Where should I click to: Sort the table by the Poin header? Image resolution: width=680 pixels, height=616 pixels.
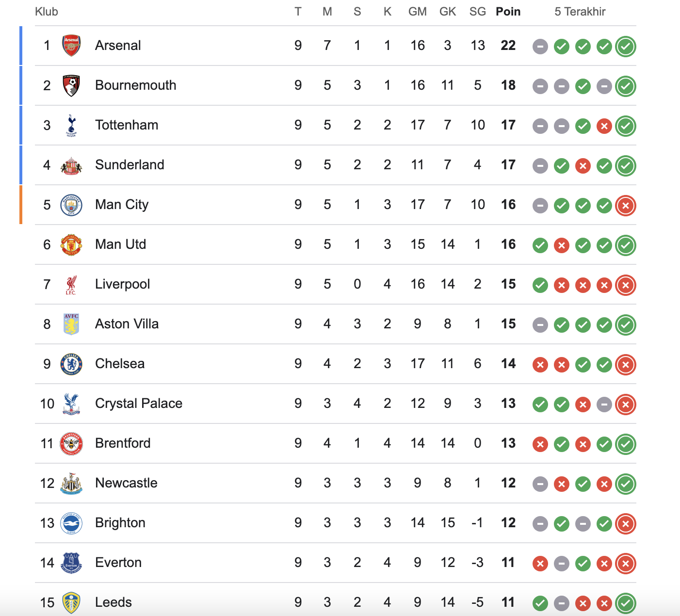coord(508,11)
